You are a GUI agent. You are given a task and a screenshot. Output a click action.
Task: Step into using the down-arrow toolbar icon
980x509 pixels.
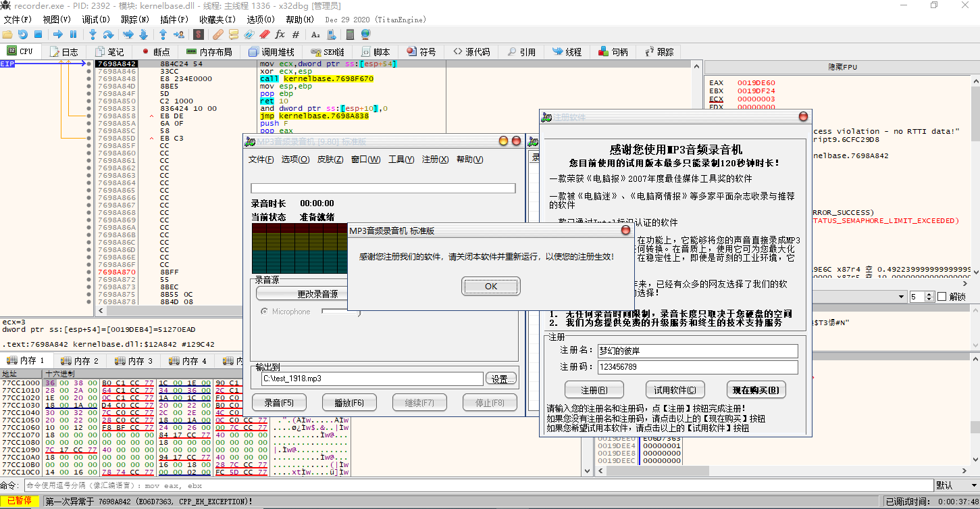93,34
